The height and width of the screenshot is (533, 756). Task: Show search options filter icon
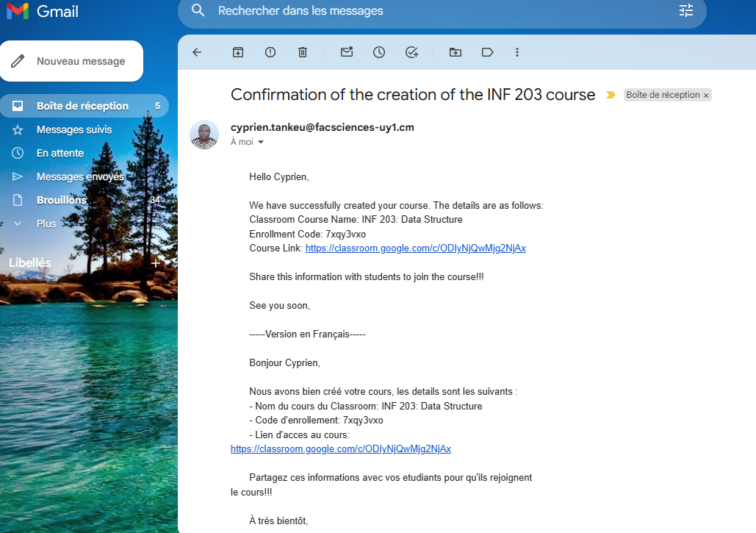point(685,10)
